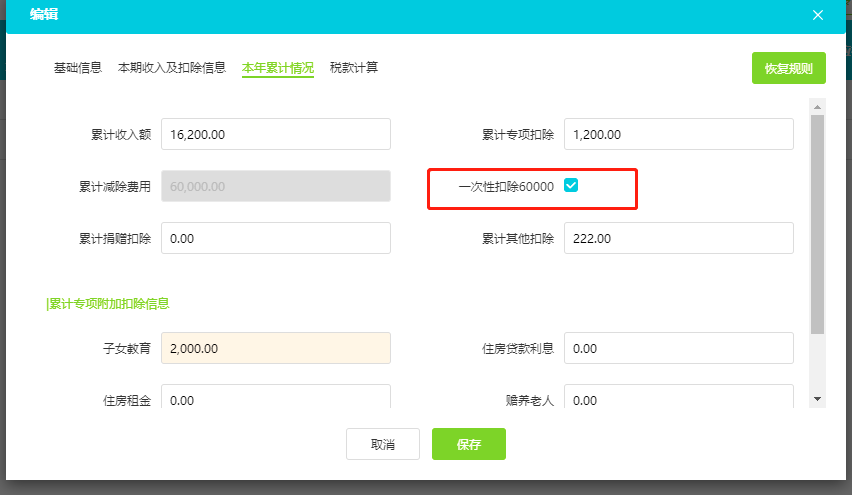Viewport: 852px width, 495px height.
Task: Click the 累计捐赠扣除 field
Action: click(x=275, y=238)
